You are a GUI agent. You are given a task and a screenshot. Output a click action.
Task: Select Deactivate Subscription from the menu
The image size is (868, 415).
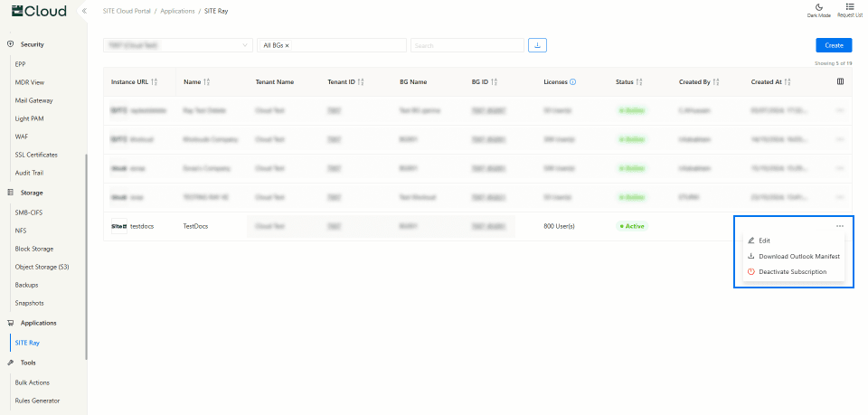792,271
